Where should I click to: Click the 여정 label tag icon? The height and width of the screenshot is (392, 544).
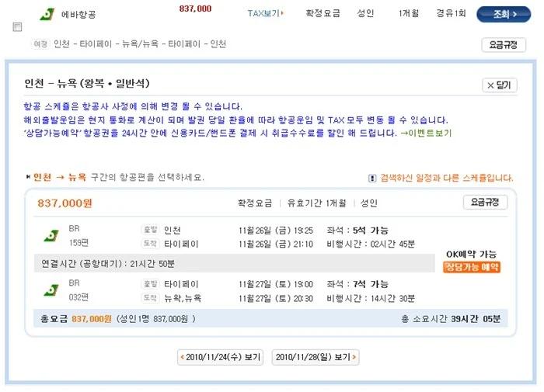pos(40,44)
